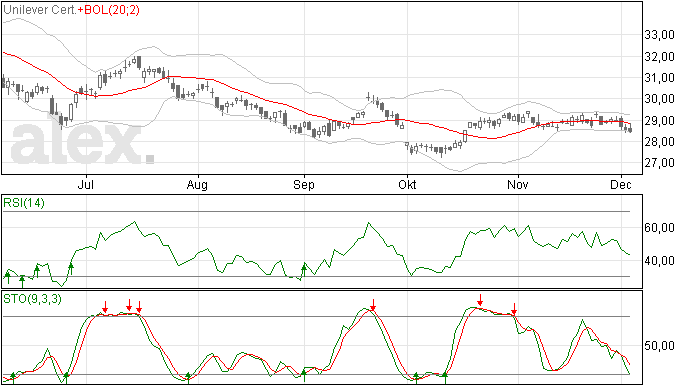Click the 50,00 stochastic axis value
Screen dimensions: 690x387
[x=660, y=346]
